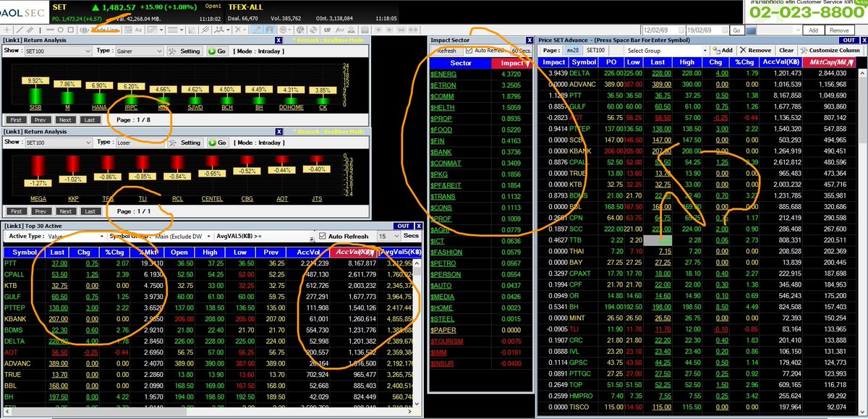The width and height of the screenshot is (868, 419).
Task: Open Type Gainer dropdown
Action: [x=138, y=51]
